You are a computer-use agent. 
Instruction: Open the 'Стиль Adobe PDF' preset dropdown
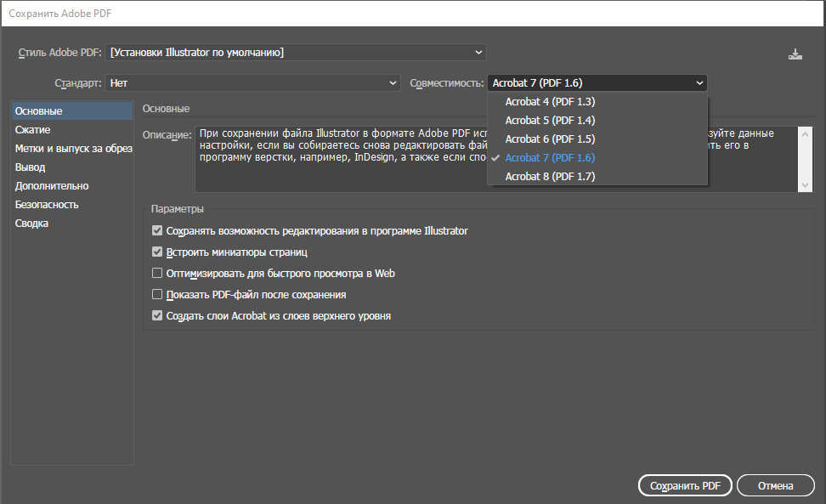click(296, 52)
